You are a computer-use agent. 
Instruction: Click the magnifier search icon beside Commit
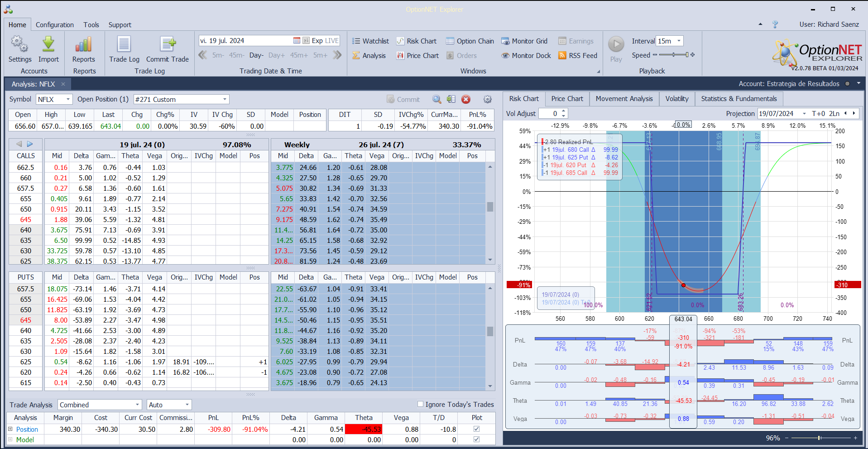[436, 99]
